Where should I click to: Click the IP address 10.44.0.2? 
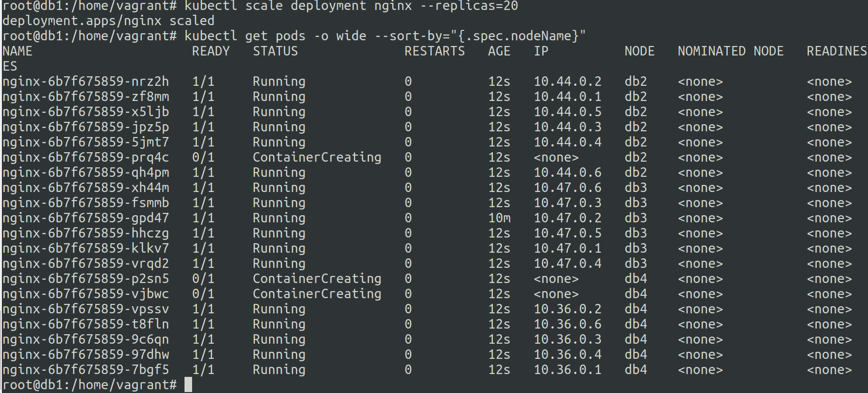[567, 82]
